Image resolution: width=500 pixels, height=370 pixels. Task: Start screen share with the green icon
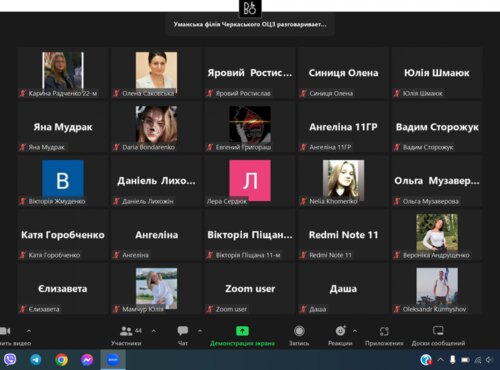click(242, 331)
